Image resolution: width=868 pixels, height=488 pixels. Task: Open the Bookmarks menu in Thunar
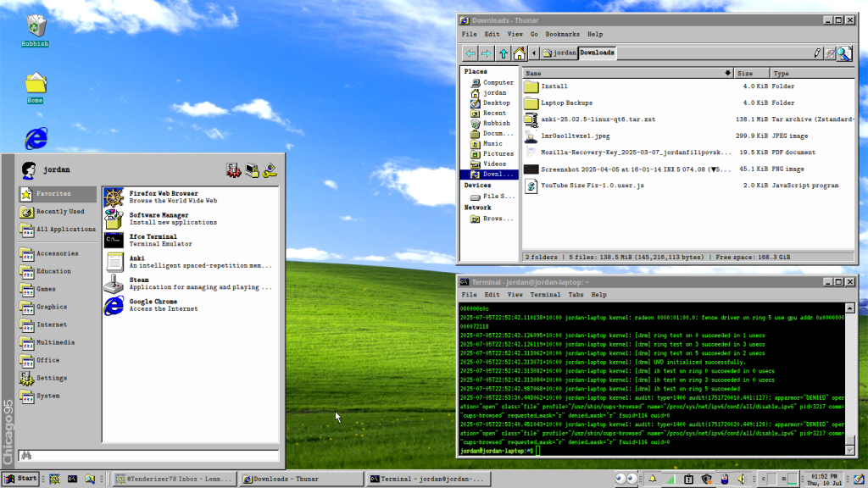(x=562, y=34)
